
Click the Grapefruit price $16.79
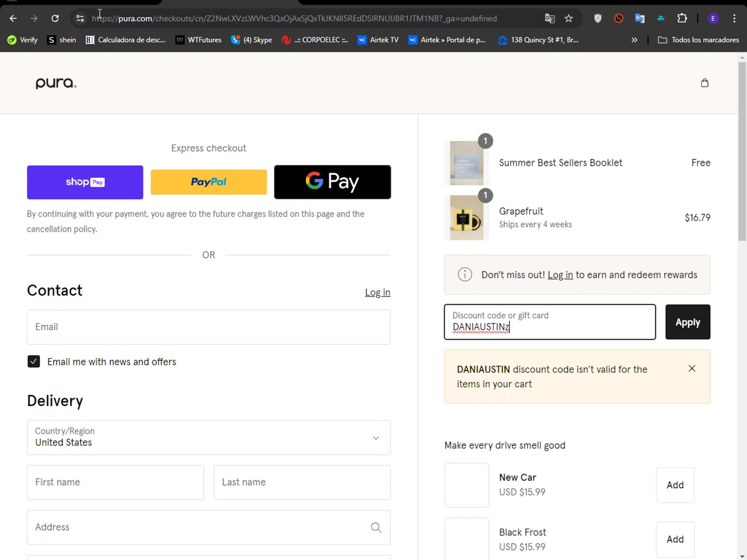(x=697, y=218)
